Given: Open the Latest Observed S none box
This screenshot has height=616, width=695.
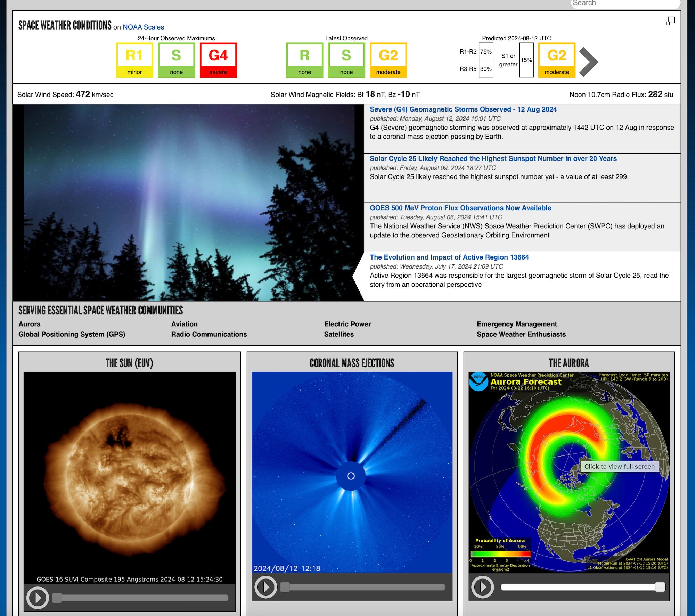Looking at the screenshot, I should tap(346, 60).
